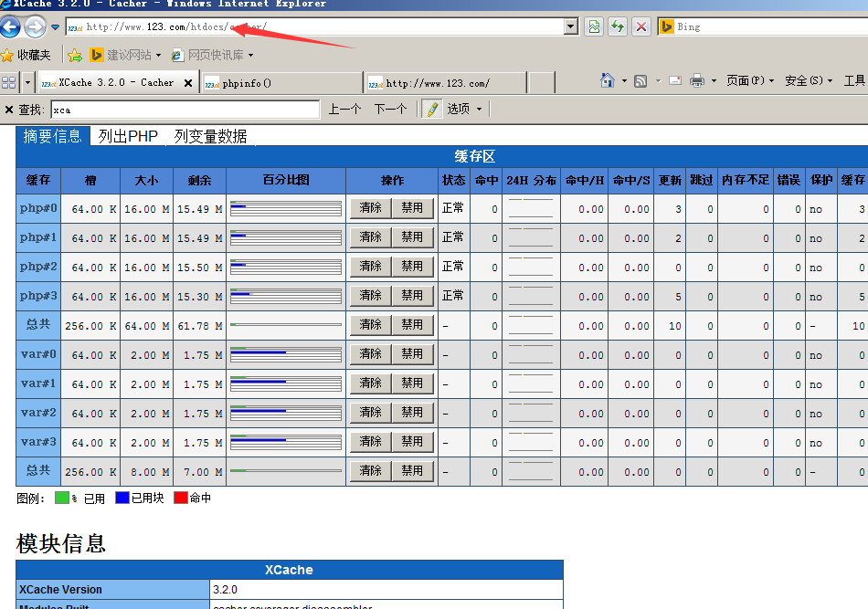Click 清除 button in php#3 row
Image resolution: width=868 pixels, height=609 pixels.
pyautogui.click(x=371, y=296)
